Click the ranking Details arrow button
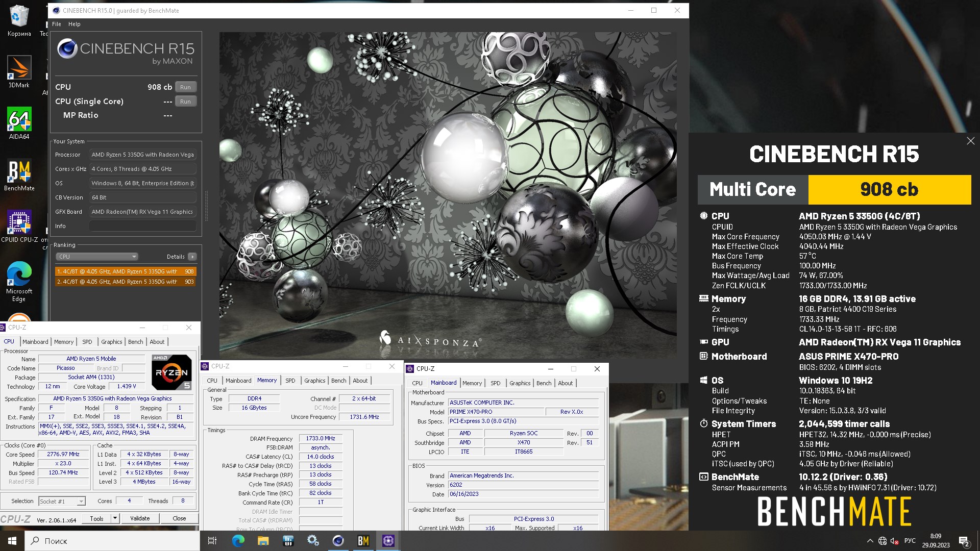This screenshot has width=980, height=551. [192, 257]
